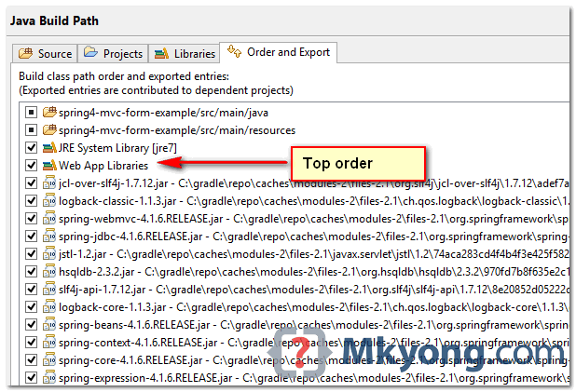The height and width of the screenshot is (392, 576).
Task: Toggle export checkbox for src/main/resources
Action: [32, 129]
